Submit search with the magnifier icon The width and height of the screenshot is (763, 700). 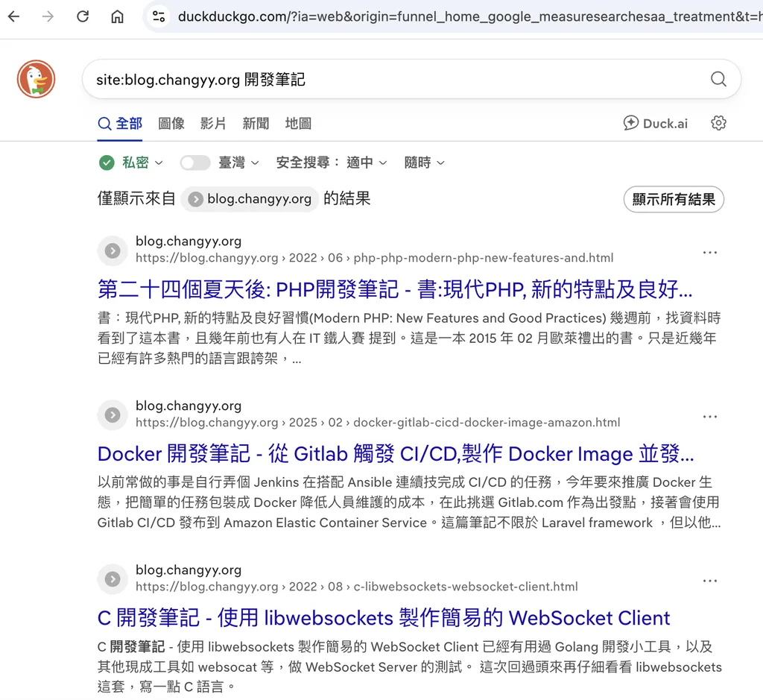(718, 79)
